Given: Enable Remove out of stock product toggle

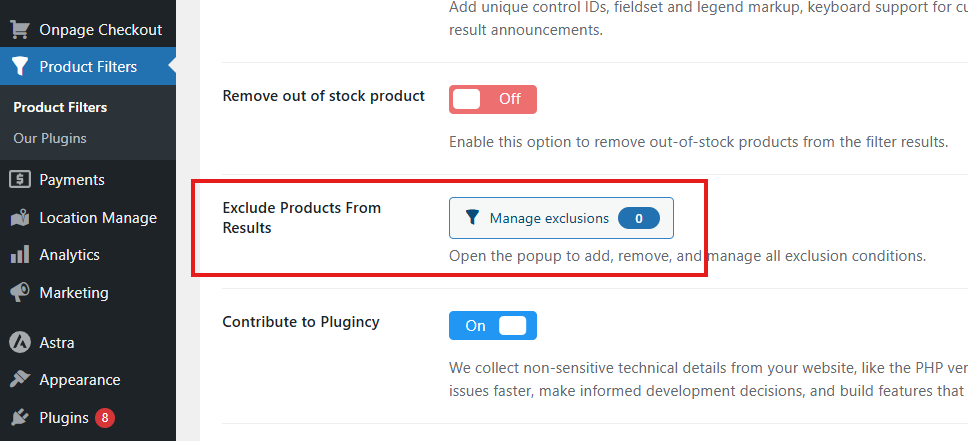Looking at the screenshot, I should click(x=492, y=99).
